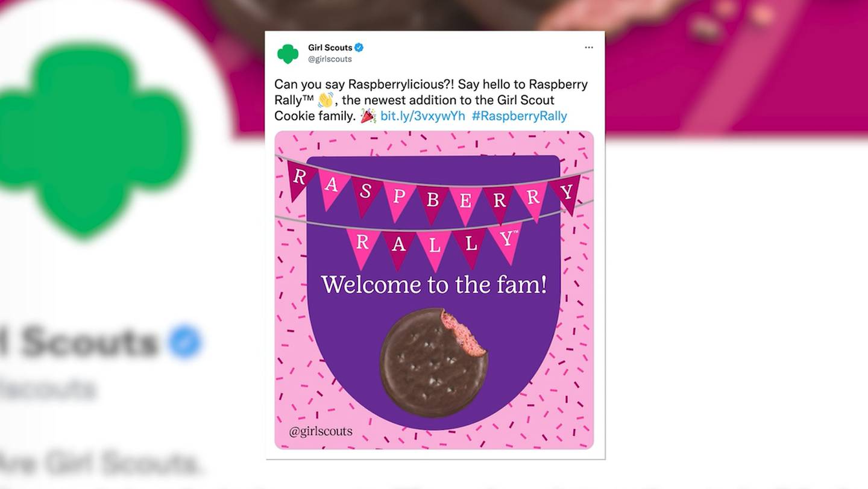Click the RASPBERRY pennant banner in image
This screenshot has height=489, width=868.
point(434,190)
